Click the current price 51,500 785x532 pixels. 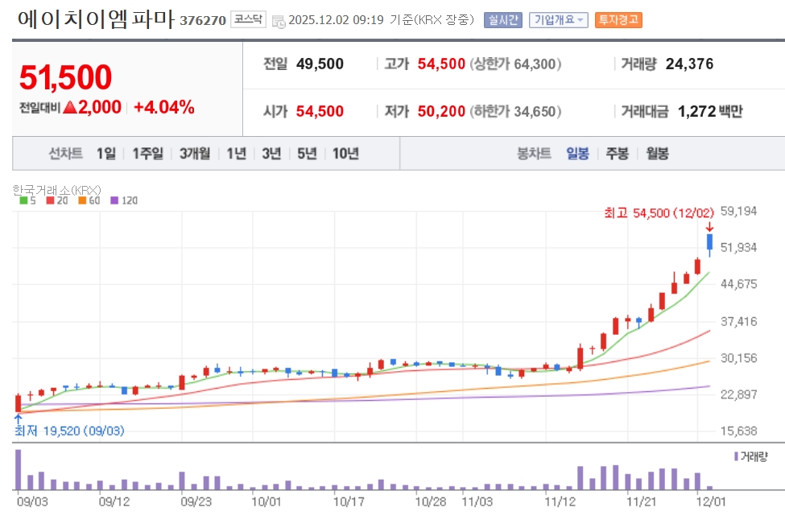point(65,77)
